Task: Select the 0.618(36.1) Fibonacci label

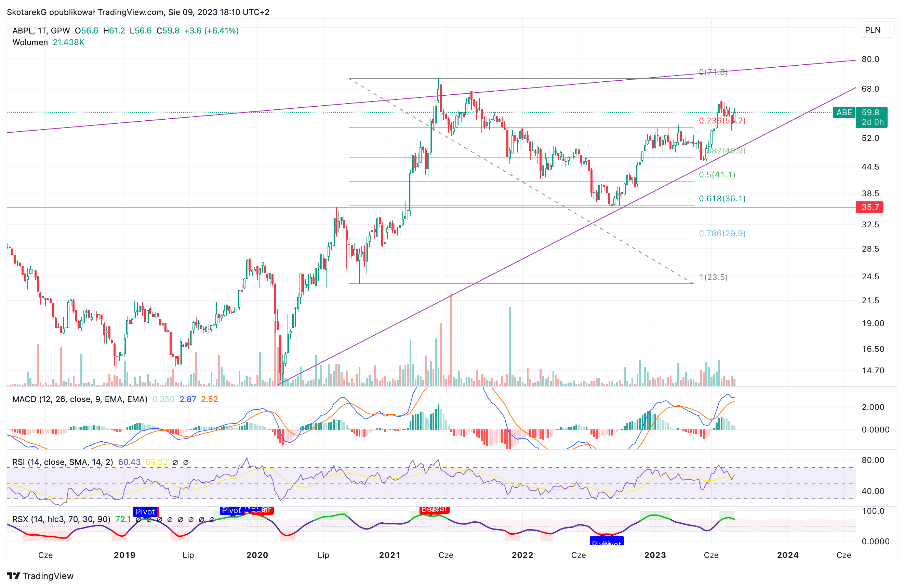Action: tap(722, 199)
